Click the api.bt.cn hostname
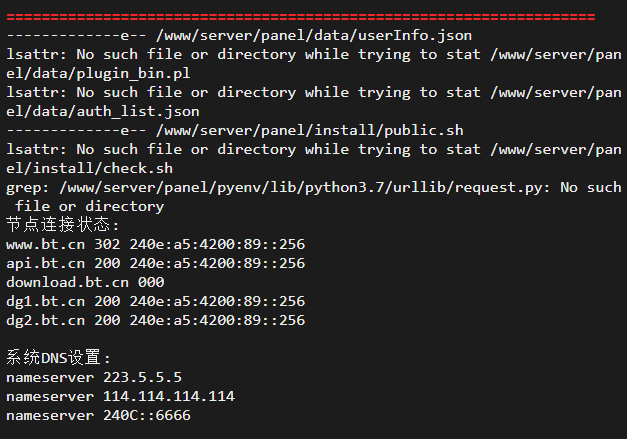The width and height of the screenshot is (627, 439). pos(46,263)
